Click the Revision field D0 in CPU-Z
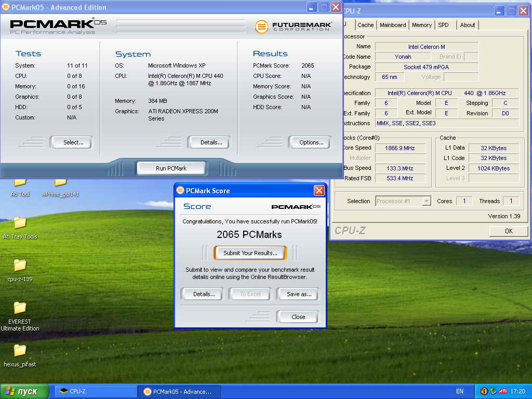 click(x=506, y=113)
